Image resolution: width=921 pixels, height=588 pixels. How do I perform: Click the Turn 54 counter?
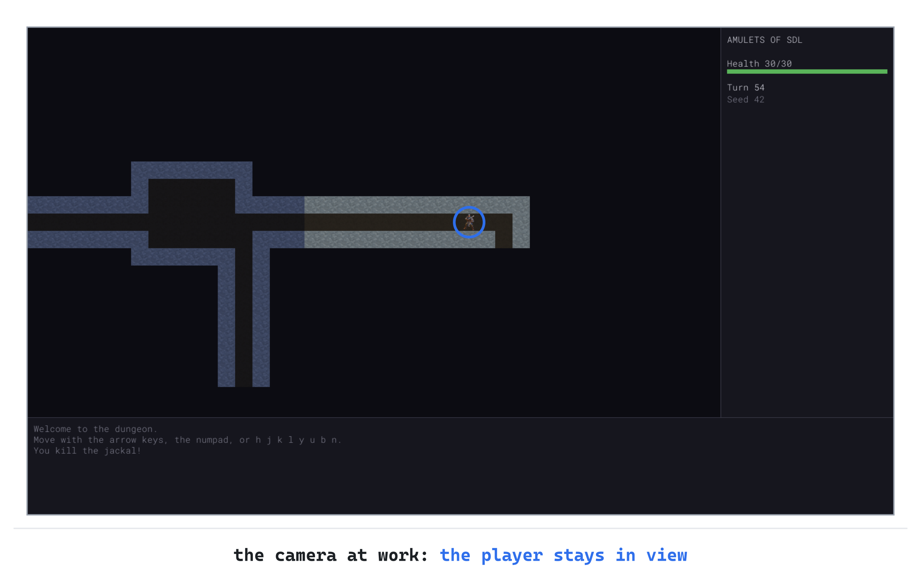746,88
